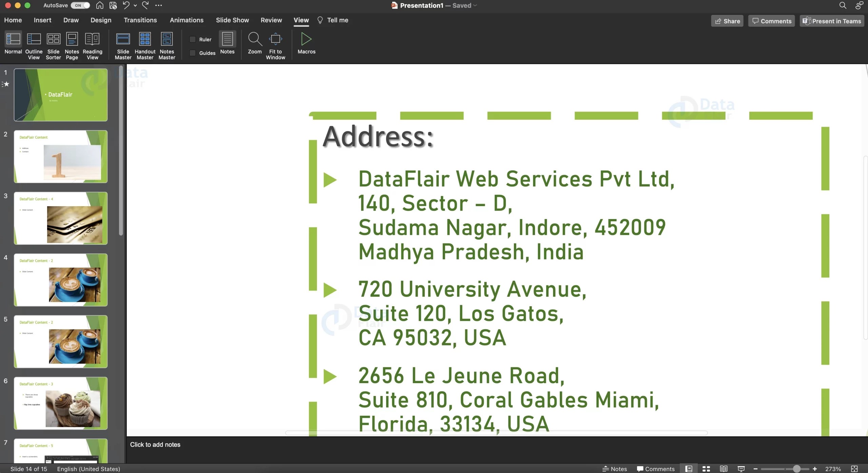868x473 pixels.
Task: Switch to the Transitions tab
Action: click(140, 20)
